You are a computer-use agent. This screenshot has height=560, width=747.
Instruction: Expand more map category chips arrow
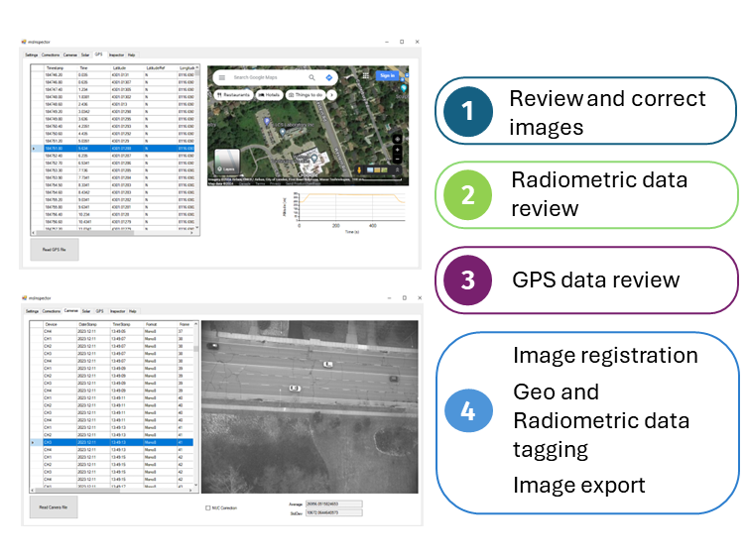[331, 95]
